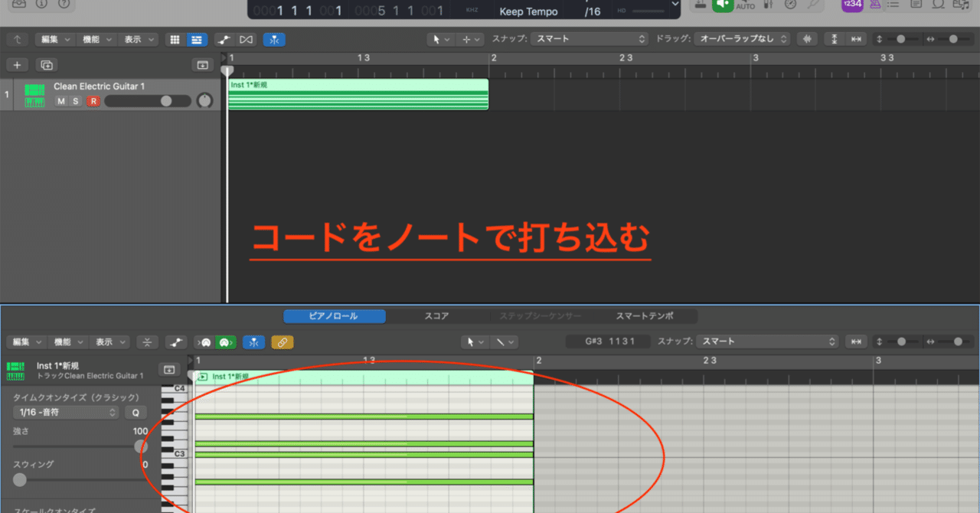Show automation in the piano roll toolbar
Screen dimensions: 980x513
pos(176,342)
